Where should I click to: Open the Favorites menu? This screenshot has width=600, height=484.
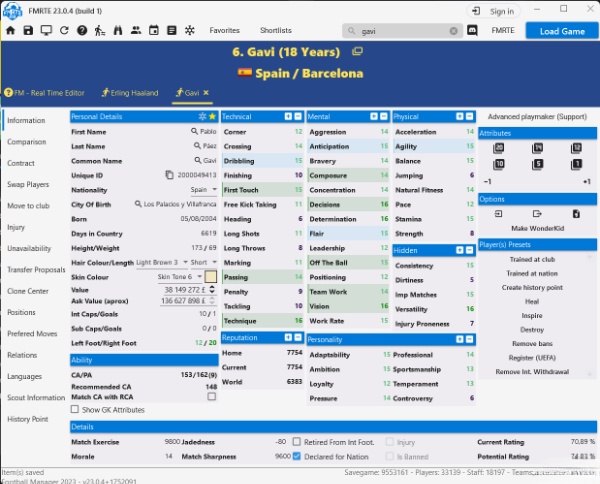(x=224, y=30)
